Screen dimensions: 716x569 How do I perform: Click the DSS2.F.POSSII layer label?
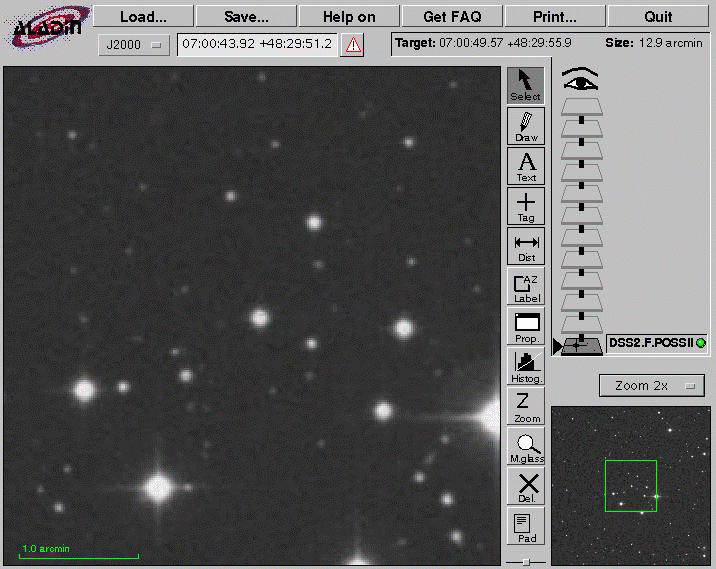point(651,343)
